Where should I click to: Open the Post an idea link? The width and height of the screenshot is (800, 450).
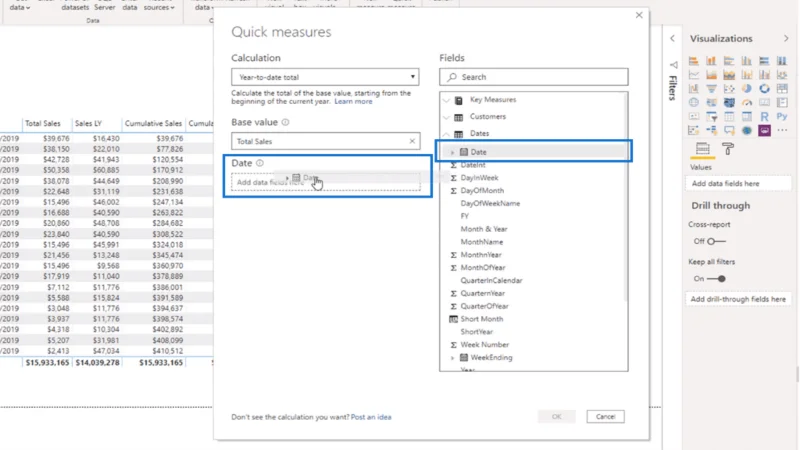pos(371,417)
